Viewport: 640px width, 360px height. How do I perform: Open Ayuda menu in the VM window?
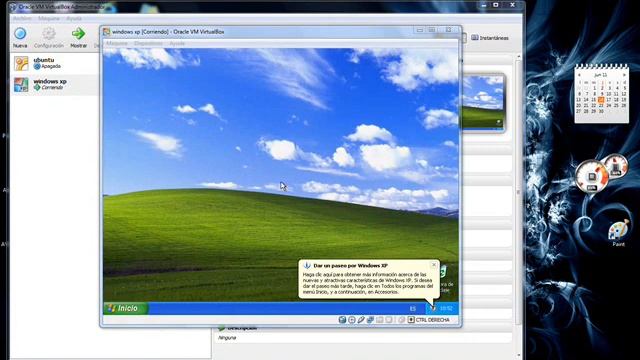pyautogui.click(x=177, y=43)
